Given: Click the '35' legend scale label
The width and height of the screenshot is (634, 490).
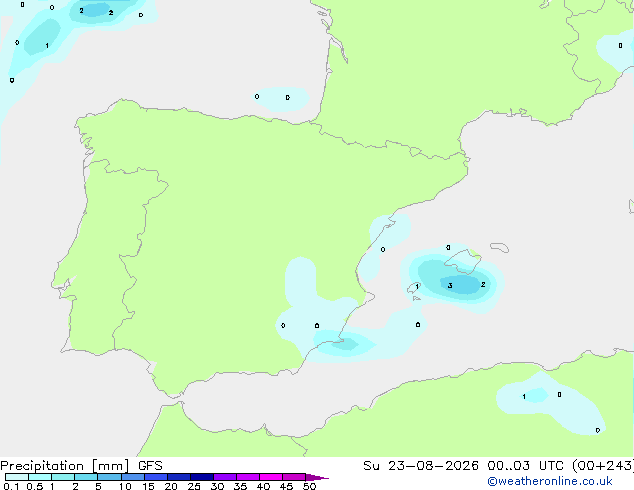Looking at the screenshot, I should click(x=240, y=486).
